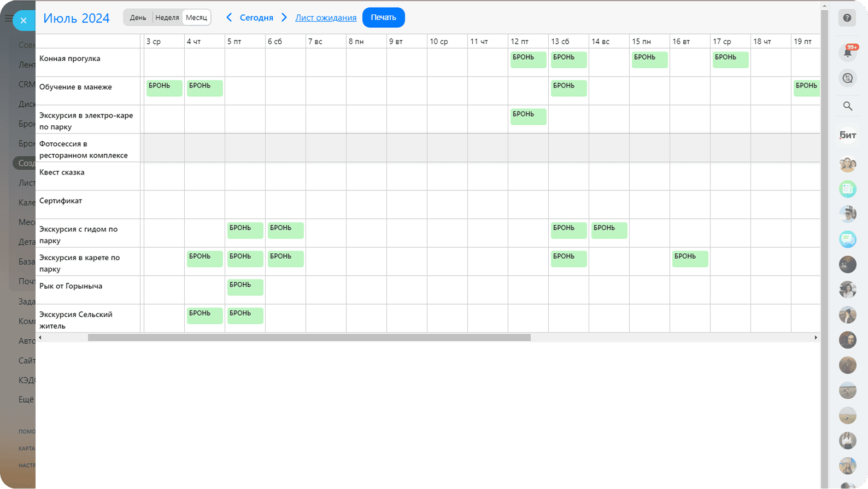Go to next month with right chevron
Image resolution: width=868 pixels, height=489 pixels.
coord(284,18)
